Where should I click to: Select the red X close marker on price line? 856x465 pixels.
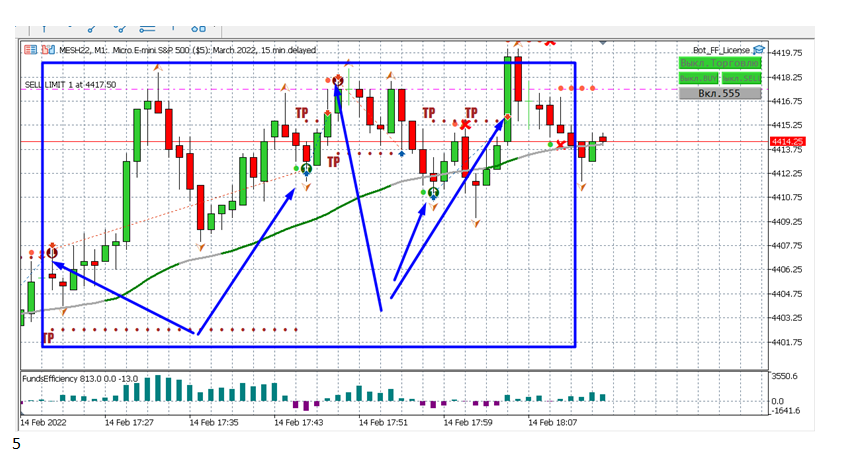point(560,145)
